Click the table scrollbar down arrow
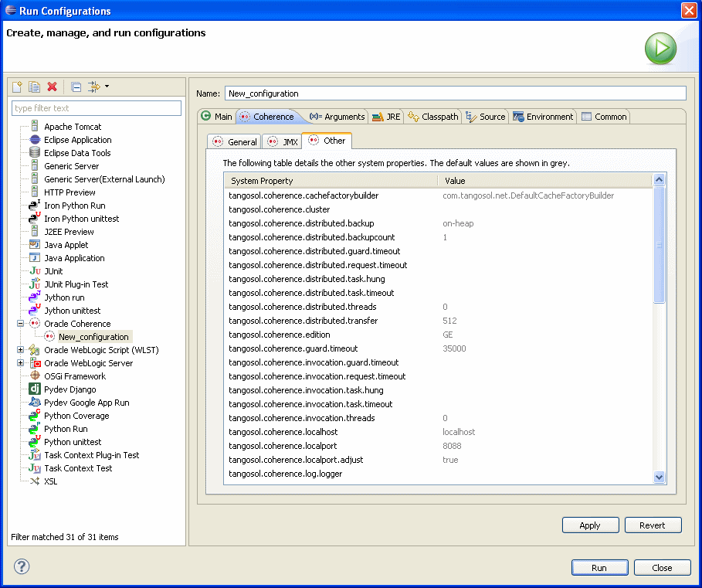Screen dimensions: 702x588 (x=659, y=477)
